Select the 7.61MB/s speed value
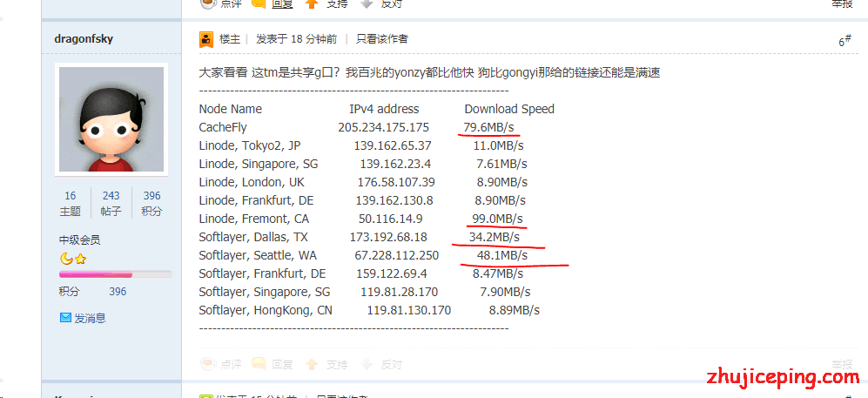The width and height of the screenshot is (868, 398). coord(501,164)
